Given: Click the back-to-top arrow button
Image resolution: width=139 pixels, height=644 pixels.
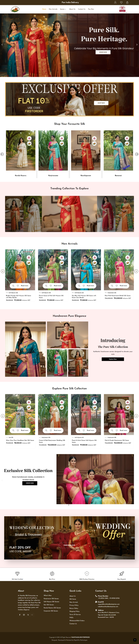Looking at the screenshot, I should [x=135, y=640].
